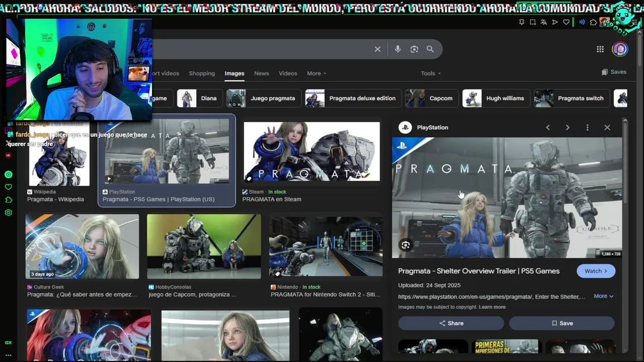Click the '3 days ago' label on thumbnail
The image size is (644, 362).
42,274
